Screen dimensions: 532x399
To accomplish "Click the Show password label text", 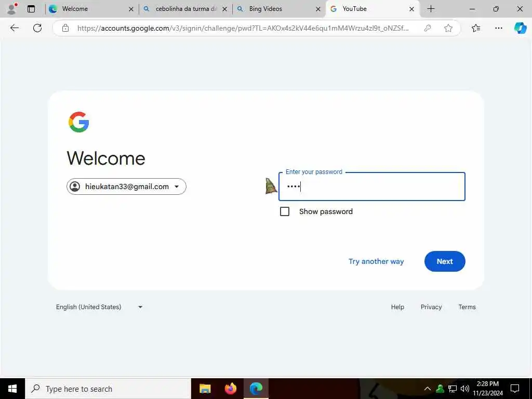I will pos(326,212).
